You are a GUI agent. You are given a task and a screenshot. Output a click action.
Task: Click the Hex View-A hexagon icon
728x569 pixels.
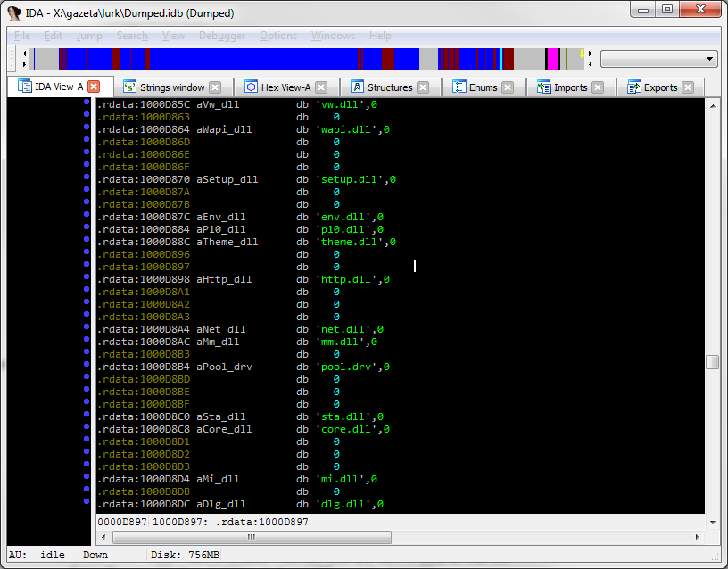(252, 87)
